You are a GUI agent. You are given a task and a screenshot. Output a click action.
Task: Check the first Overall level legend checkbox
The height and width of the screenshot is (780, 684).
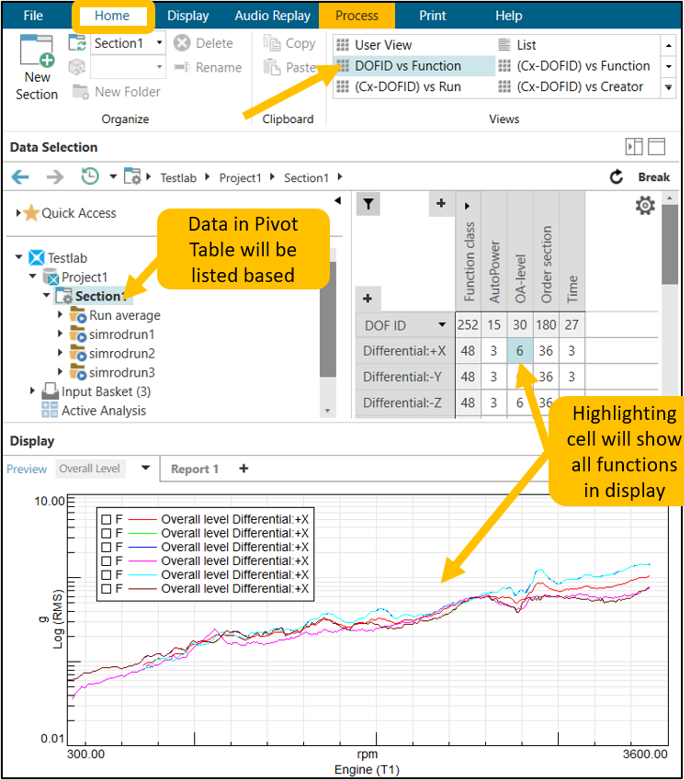(x=105, y=519)
